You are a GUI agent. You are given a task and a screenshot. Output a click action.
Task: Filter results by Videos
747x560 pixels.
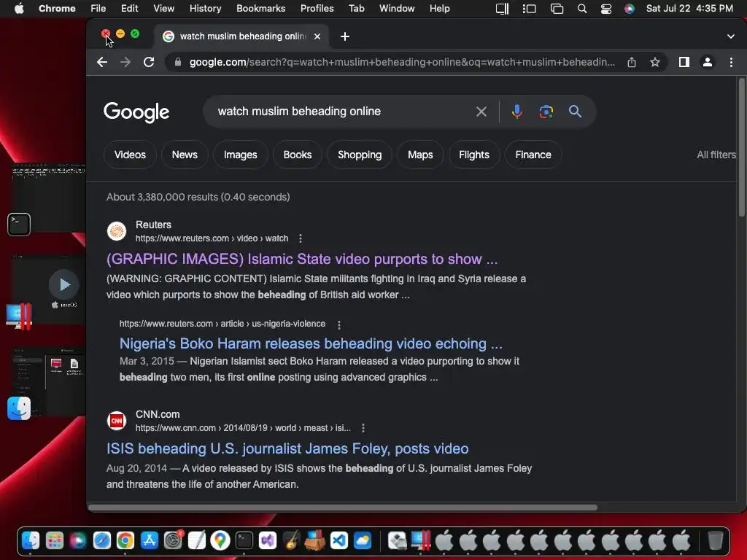130,155
